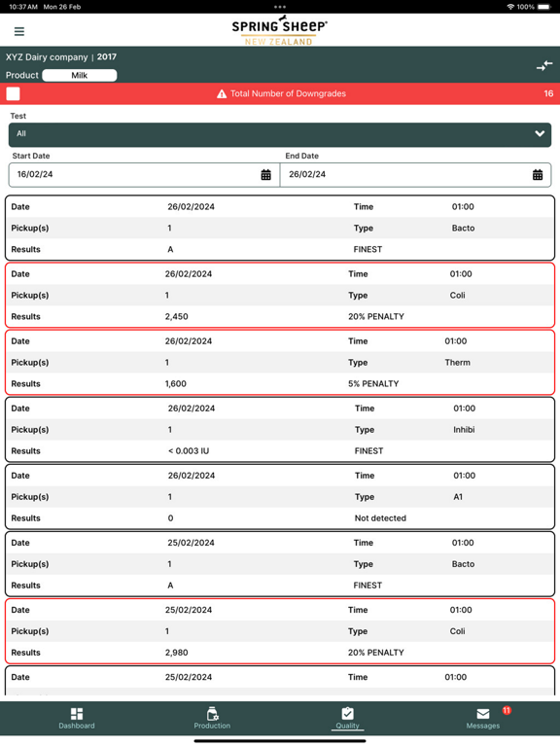Open the Product selector showing Milk

[80, 75]
